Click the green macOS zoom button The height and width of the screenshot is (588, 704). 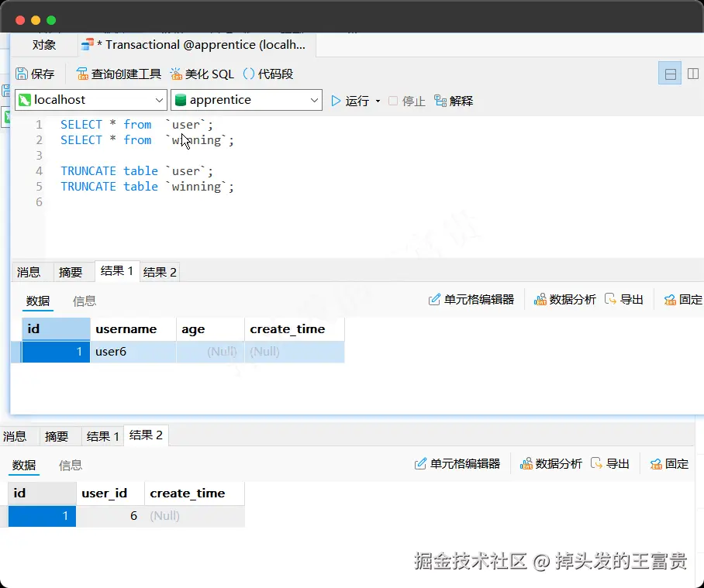pos(51,20)
